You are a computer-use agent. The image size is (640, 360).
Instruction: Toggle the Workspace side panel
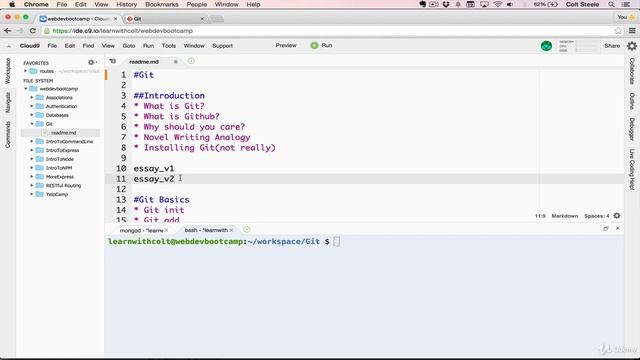pyautogui.click(x=8, y=71)
